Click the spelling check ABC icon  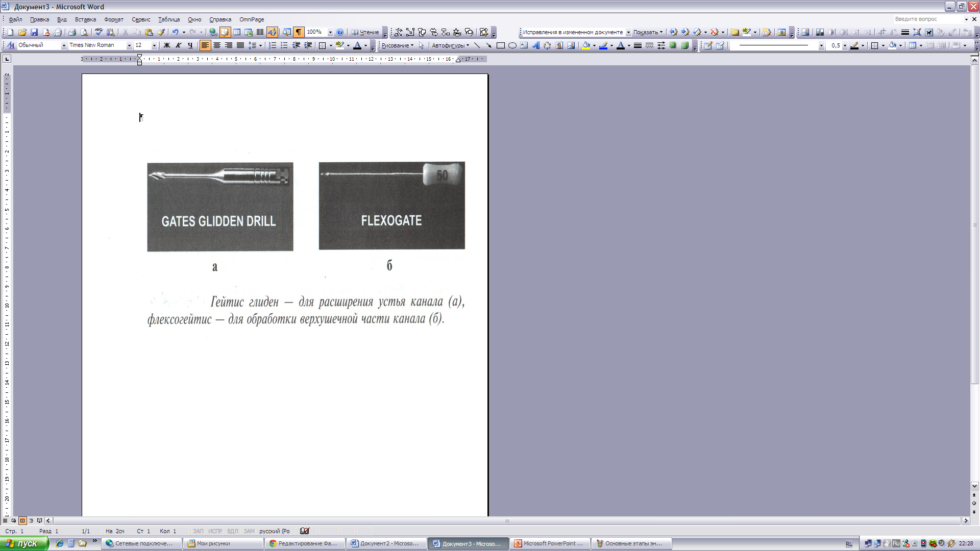click(x=99, y=32)
